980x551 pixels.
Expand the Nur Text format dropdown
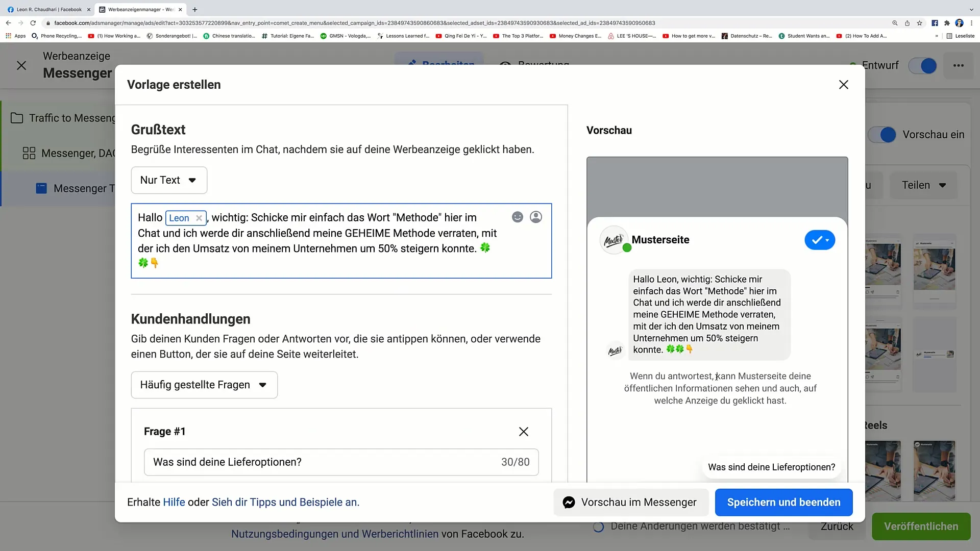click(168, 180)
